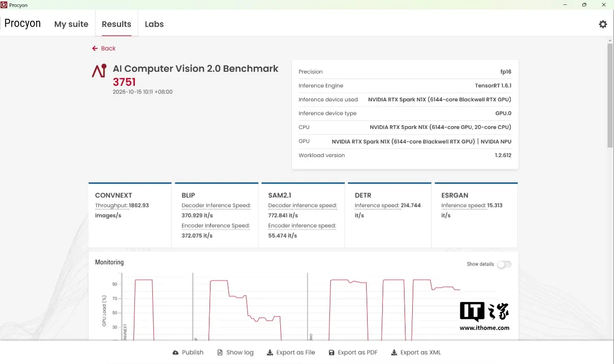This screenshot has width=614, height=364.
Task: Go back using the Back link
Action: coord(104,48)
